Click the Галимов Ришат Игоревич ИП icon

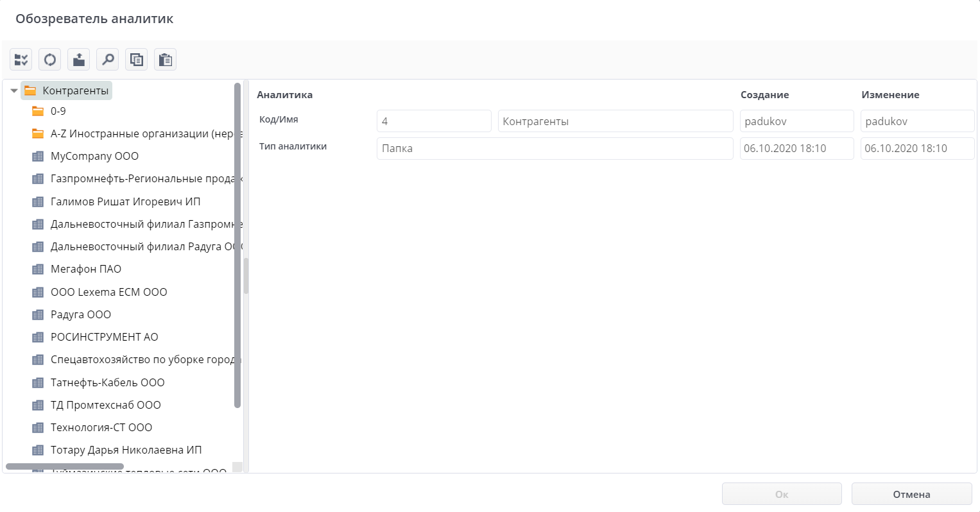coord(38,201)
